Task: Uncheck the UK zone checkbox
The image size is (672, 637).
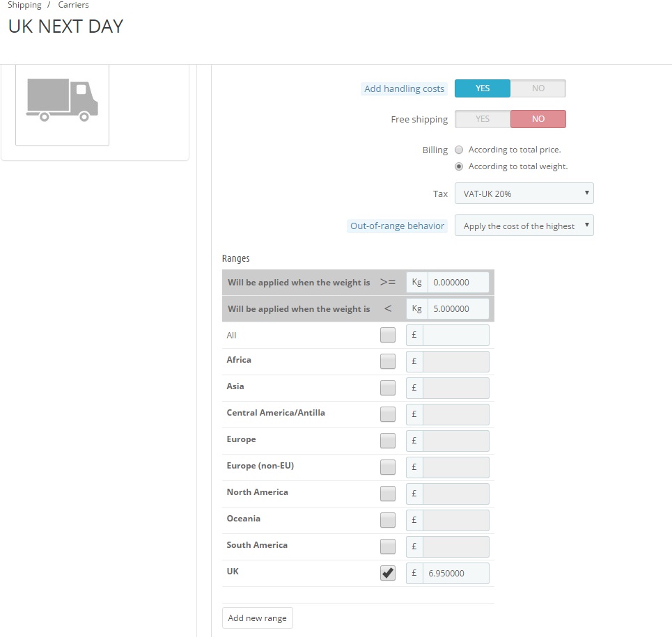Action: click(388, 573)
